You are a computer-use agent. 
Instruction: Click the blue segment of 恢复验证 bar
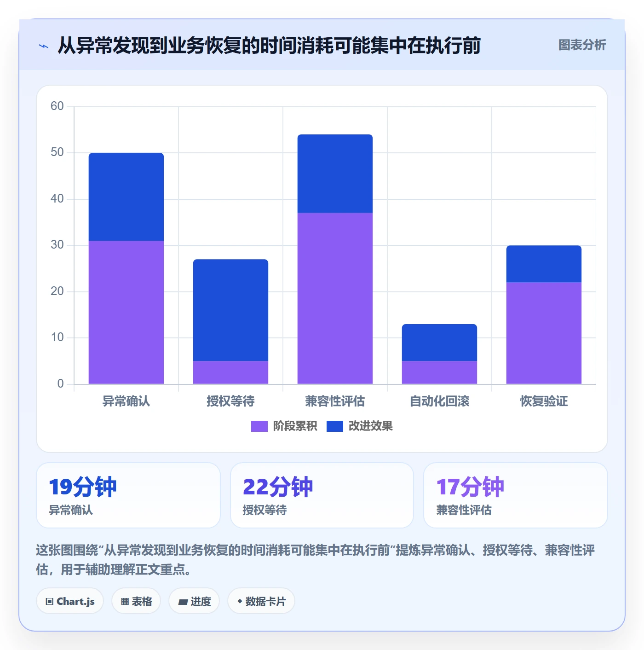pos(544,264)
